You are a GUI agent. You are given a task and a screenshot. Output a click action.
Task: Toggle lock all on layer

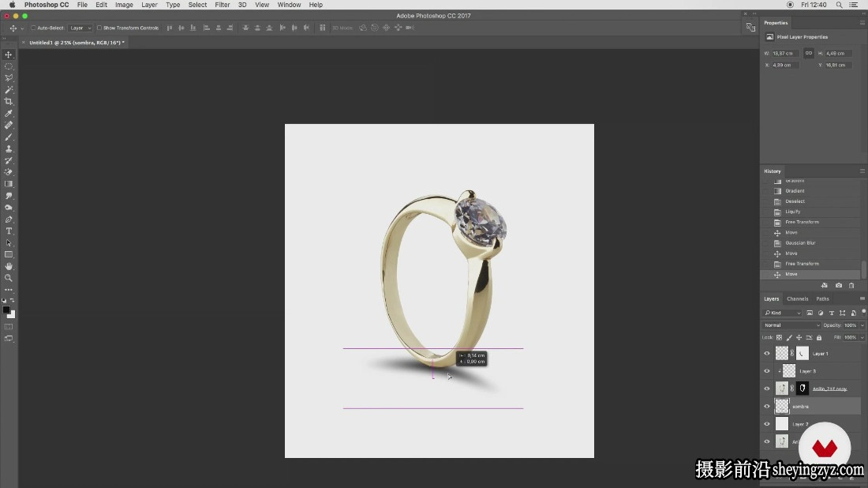coord(819,337)
